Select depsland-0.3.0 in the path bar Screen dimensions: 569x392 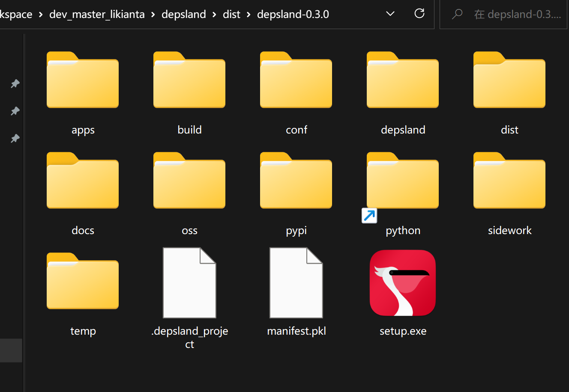tap(293, 14)
